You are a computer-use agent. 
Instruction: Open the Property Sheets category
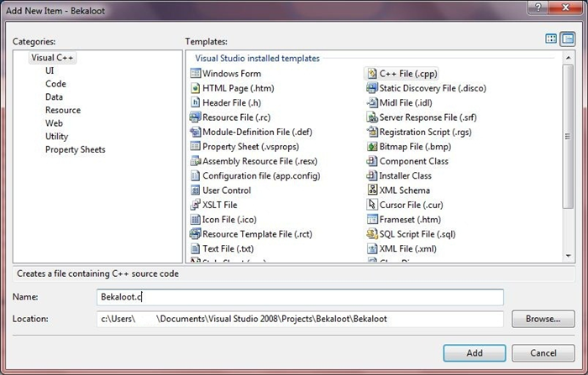[76, 149]
